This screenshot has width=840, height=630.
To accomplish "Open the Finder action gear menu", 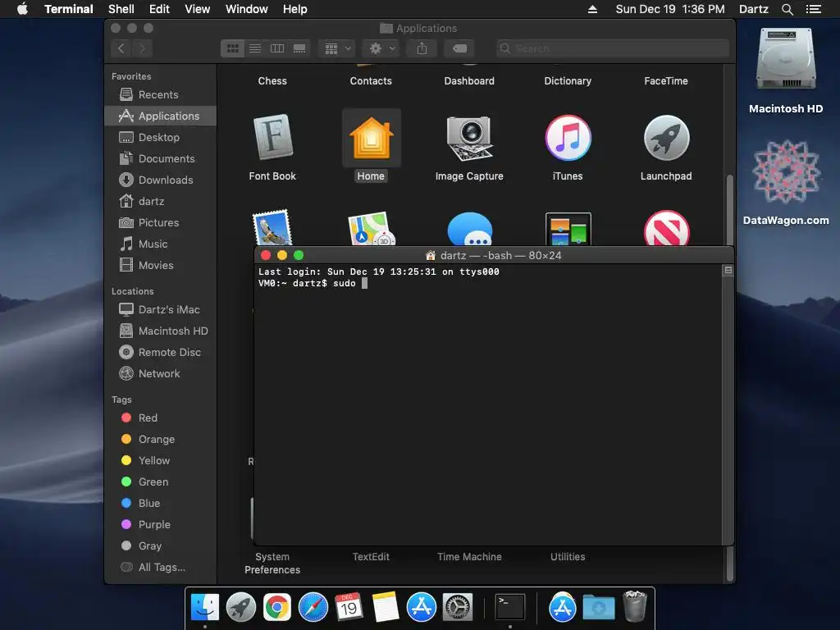I will [x=381, y=48].
